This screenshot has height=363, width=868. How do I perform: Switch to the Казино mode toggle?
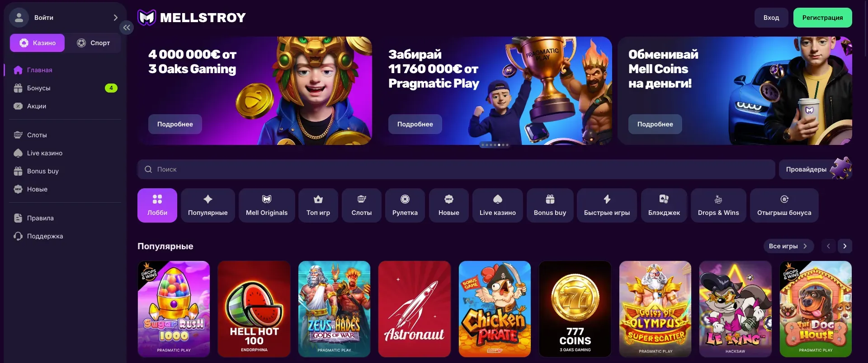pyautogui.click(x=38, y=43)
